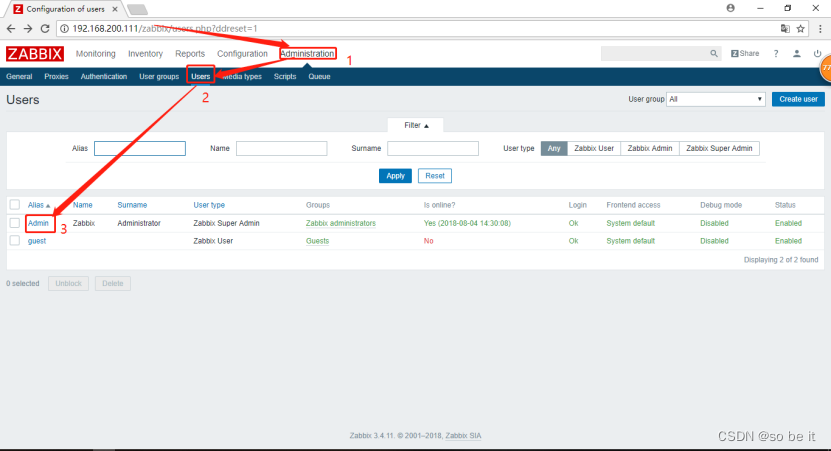This screenshot has height=451, width=831.
Task: Open the Administration menu
Action: click(307, 54)
